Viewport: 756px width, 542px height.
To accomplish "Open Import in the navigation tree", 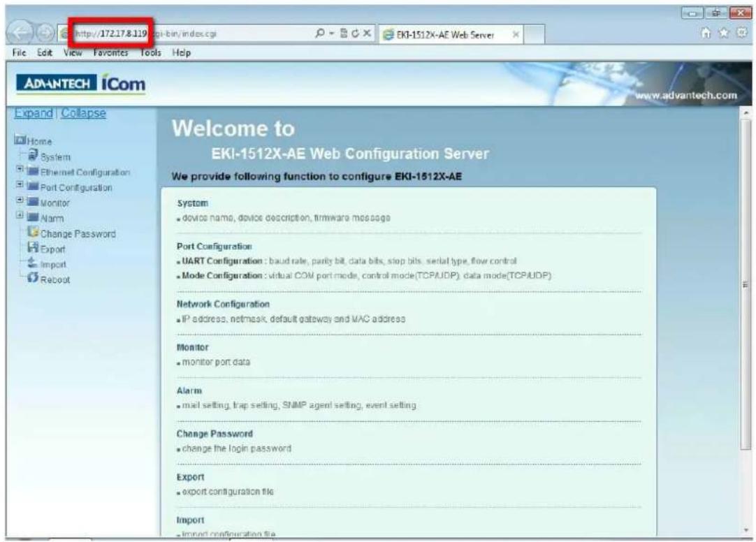I will [x=53, y=265].
